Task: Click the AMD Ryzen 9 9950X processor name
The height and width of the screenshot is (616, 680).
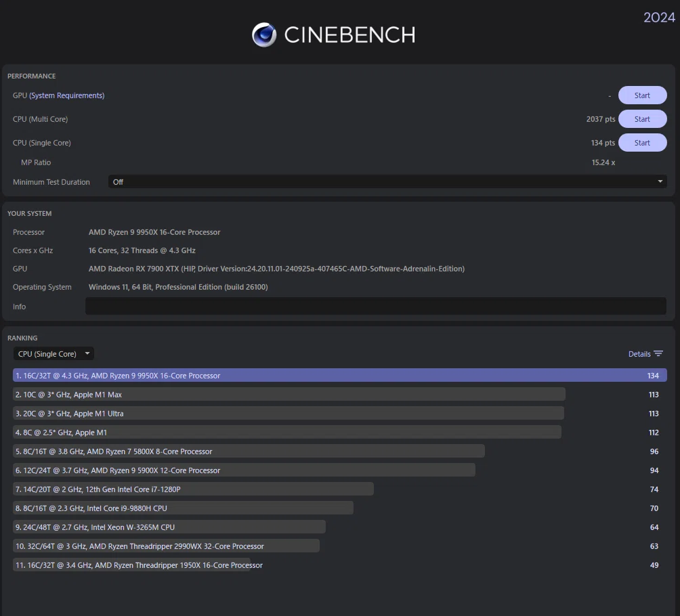Action: (154, 232)
